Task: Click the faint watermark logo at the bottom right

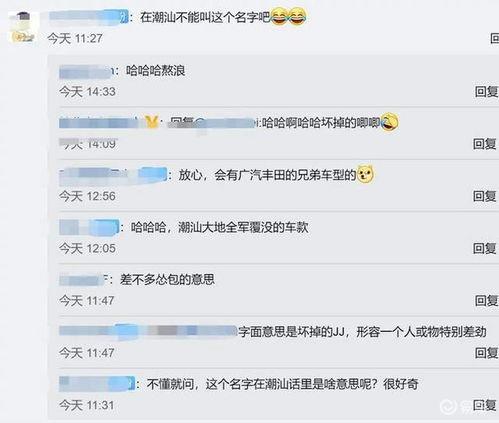Action: (x=448, y=407)
